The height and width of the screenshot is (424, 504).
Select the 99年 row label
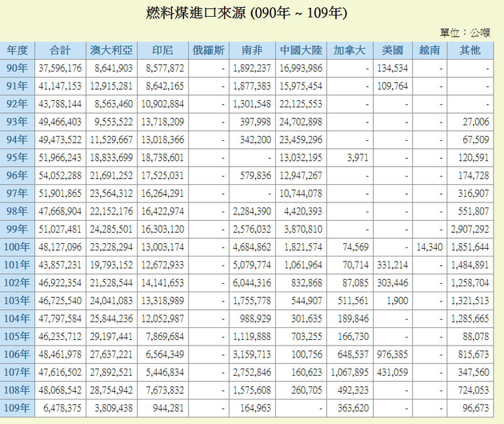click(17, 229)
